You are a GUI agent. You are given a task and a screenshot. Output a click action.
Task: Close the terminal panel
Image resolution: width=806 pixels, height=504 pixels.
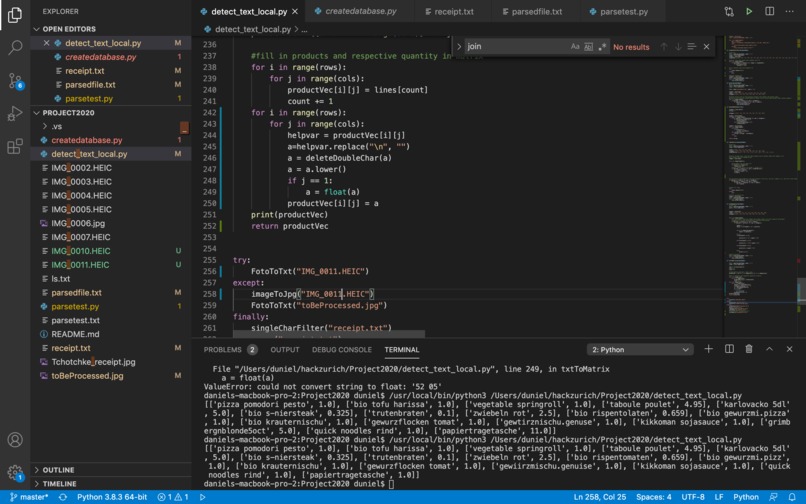tap(790, 349)
